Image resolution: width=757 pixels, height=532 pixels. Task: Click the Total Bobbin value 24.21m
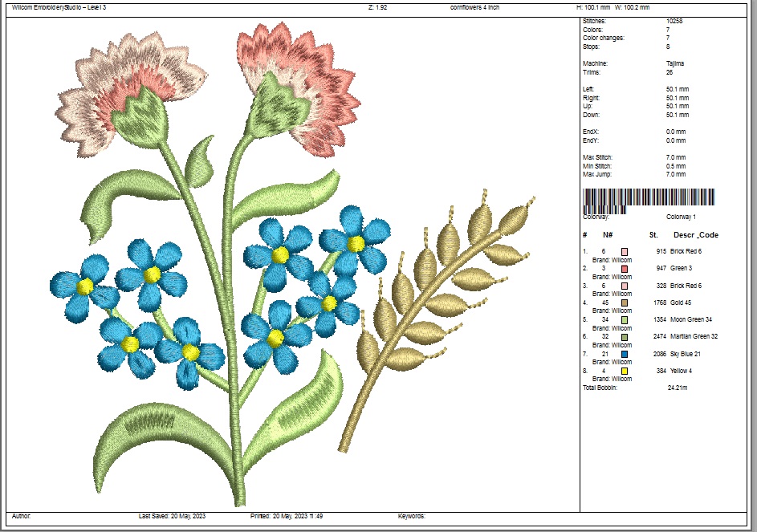[679, 388]
